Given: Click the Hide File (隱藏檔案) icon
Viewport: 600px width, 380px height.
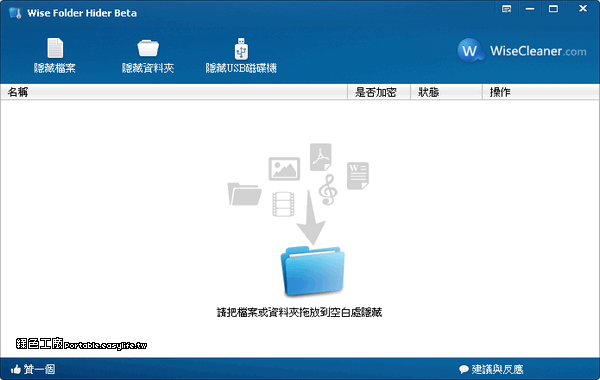Looking at the screenshot, I should (x=55, y=48).
